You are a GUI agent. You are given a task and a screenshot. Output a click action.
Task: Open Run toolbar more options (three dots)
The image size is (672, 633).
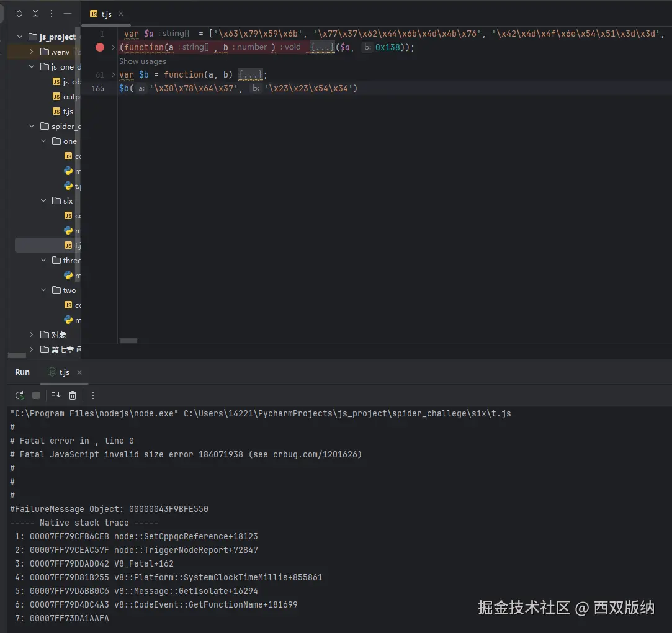[93, 395]
